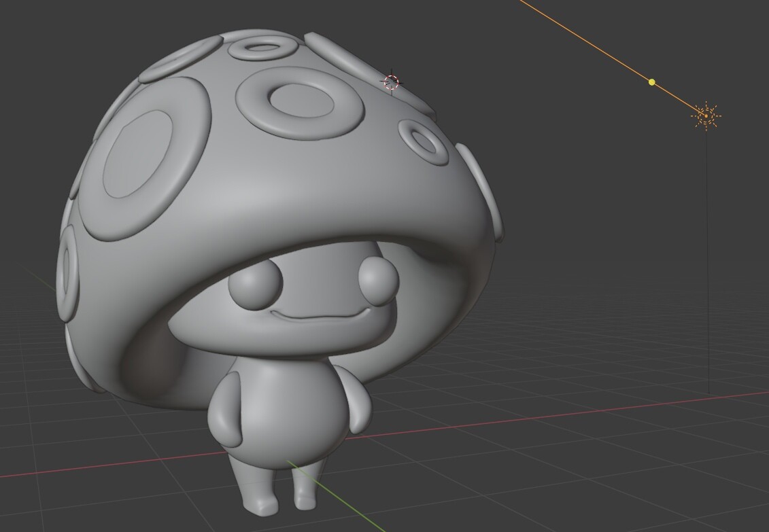Image resolution: width=769 pixels, height=532 pixels.
Task: Click the yellow light direction handle dot
Action: click(x=652, y=82)
